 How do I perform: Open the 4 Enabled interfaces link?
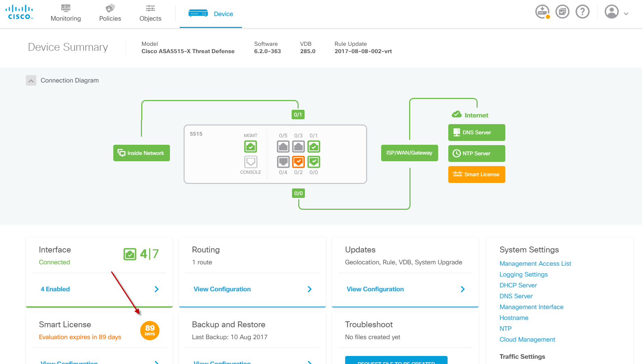click(55, 289)
